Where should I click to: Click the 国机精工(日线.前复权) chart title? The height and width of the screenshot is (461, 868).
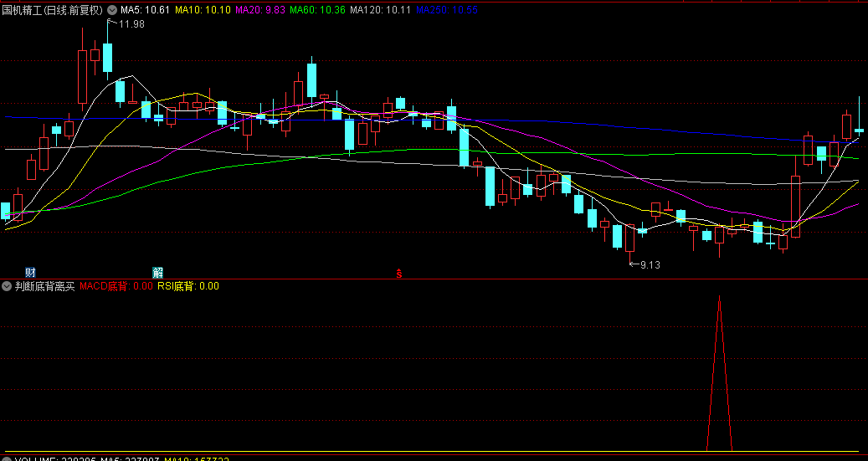coord(53,9)
